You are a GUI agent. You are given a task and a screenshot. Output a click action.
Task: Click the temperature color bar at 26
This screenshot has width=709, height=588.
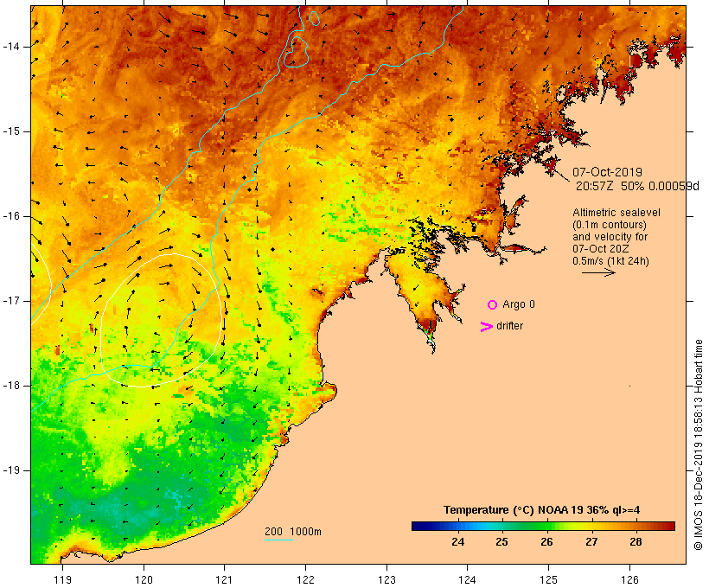547,526
